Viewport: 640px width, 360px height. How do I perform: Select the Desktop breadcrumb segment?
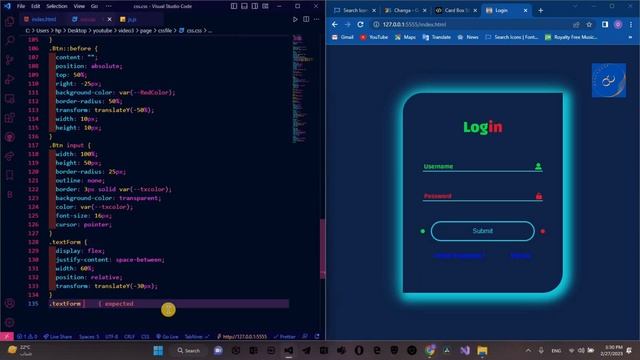click(77, 30)
